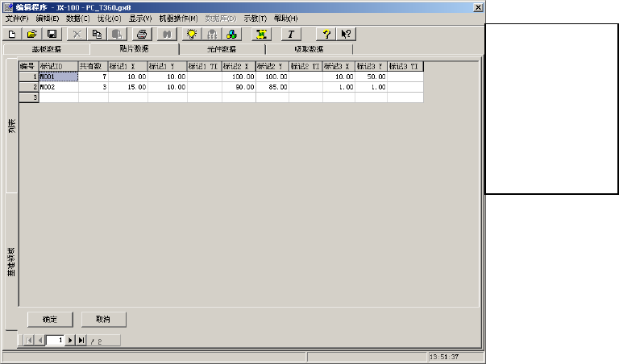Activate the What's This pointer help icon
The height and width of the screenshot is (364, 619).
tap(347, 35)
